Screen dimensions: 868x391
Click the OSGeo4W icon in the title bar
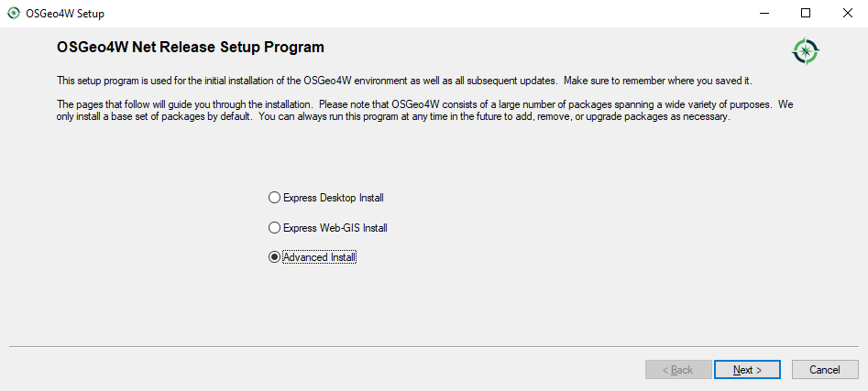tap(13, 13)
